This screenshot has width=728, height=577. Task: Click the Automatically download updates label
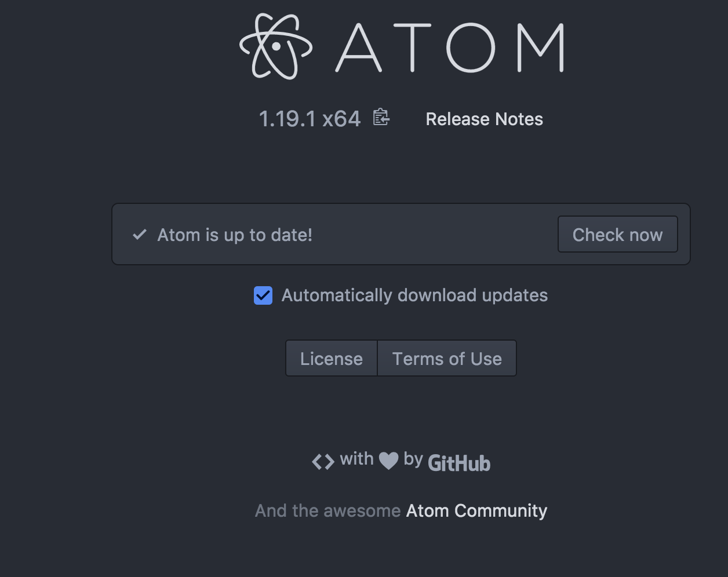(414, 295)
